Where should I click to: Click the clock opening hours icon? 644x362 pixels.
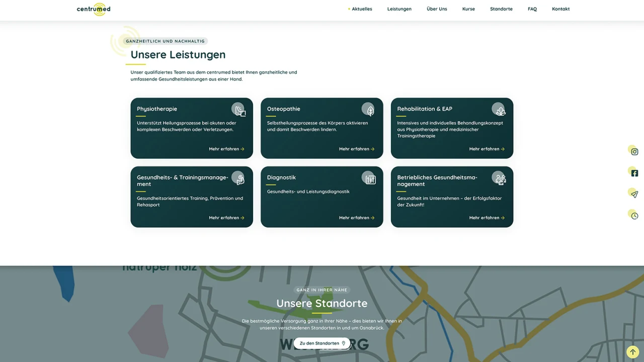coord(634,216)
